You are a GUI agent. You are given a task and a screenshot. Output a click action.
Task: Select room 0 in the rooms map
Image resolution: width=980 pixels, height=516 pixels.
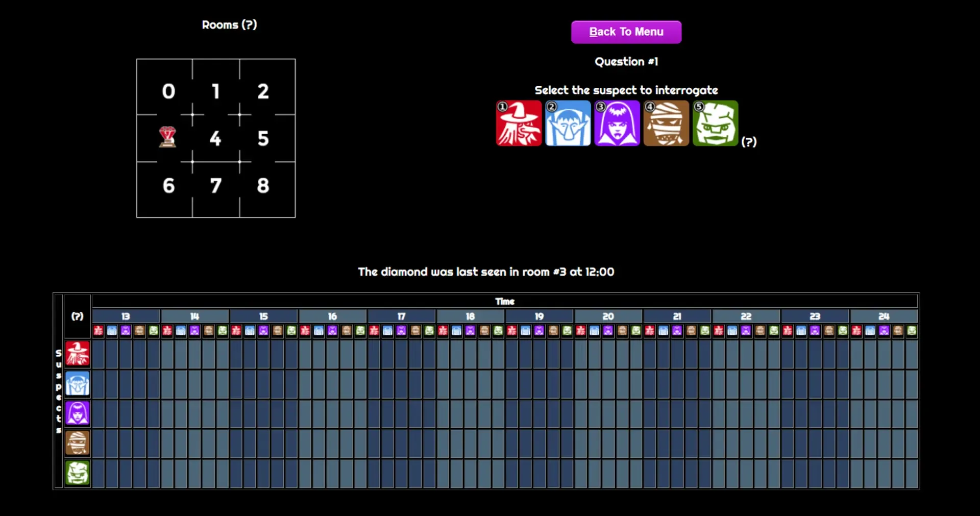(x=168, y=91)
